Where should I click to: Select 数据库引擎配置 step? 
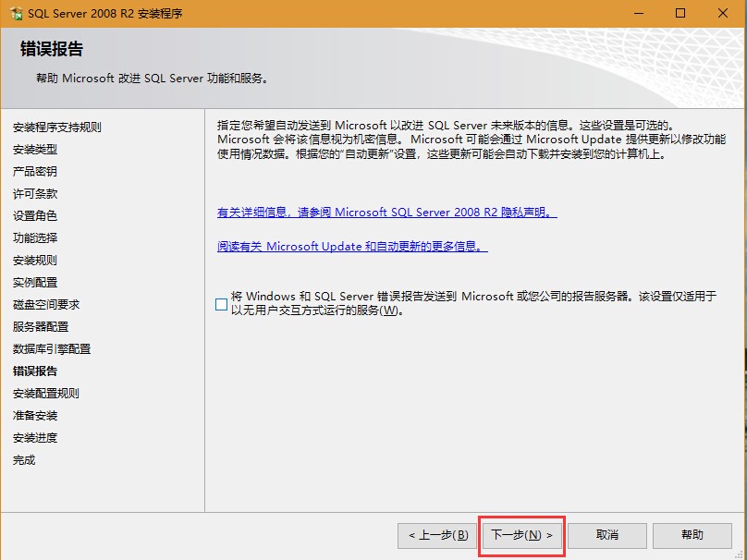52,348
